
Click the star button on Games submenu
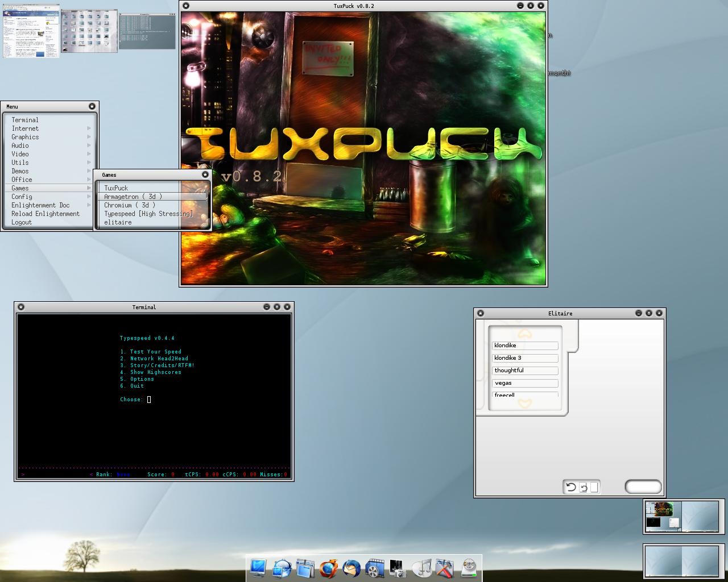click(205, 174)
